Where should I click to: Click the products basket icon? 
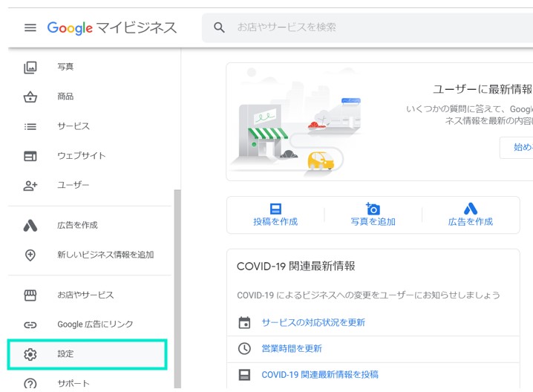point(30,97)
